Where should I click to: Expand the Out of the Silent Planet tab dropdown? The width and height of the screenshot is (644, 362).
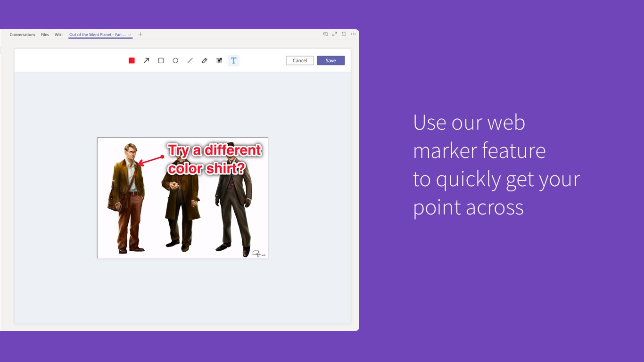coord(130,34)
